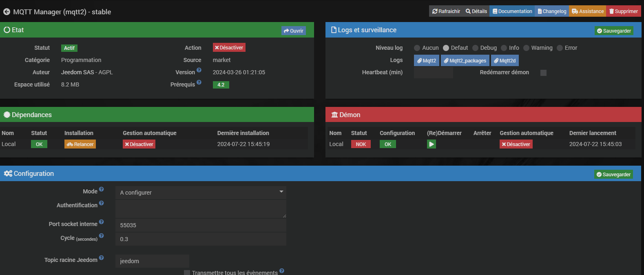The width and height of the screenshot is (644, 275).
Task: Open the Assistance button
Action: point(588,11)
